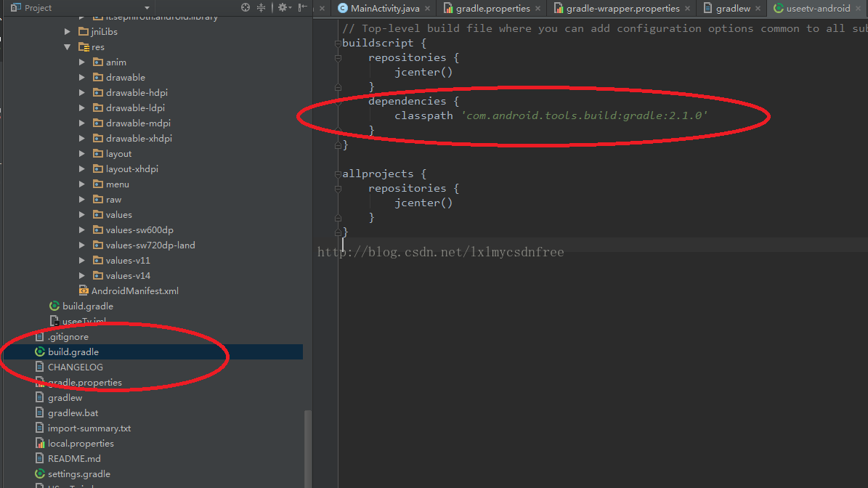Click the gradlew file icon
868x488 pixels.
39,397
